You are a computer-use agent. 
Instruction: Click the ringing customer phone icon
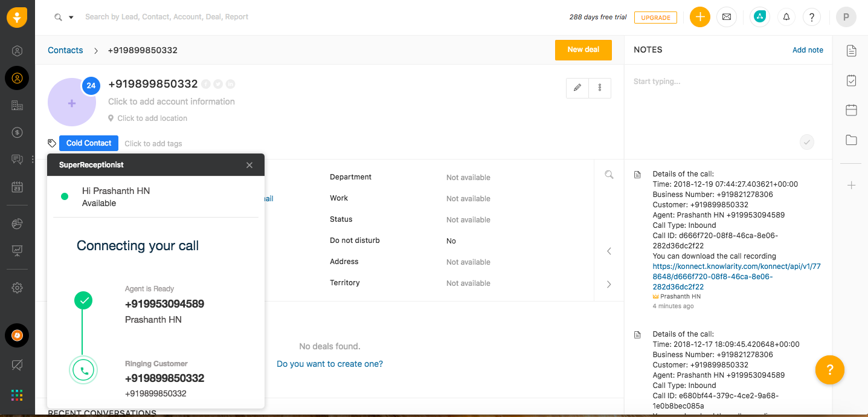[x=83, y=370]
